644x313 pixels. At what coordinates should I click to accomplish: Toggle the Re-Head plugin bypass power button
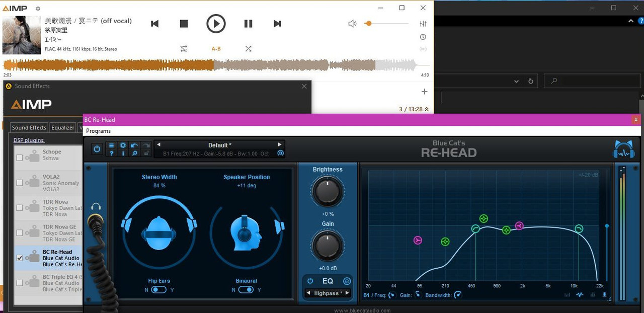click(97, 149)
